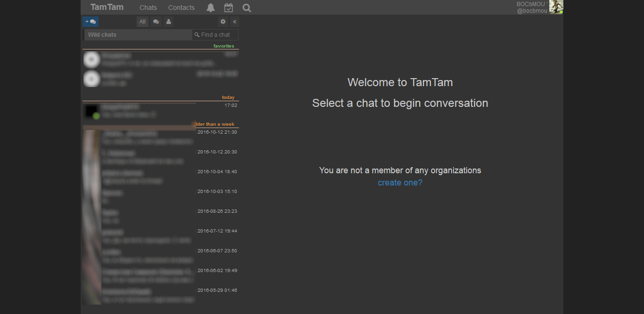Open chat dated 2016-05-29 01:46
644x314 pixels.
[161, 296]
